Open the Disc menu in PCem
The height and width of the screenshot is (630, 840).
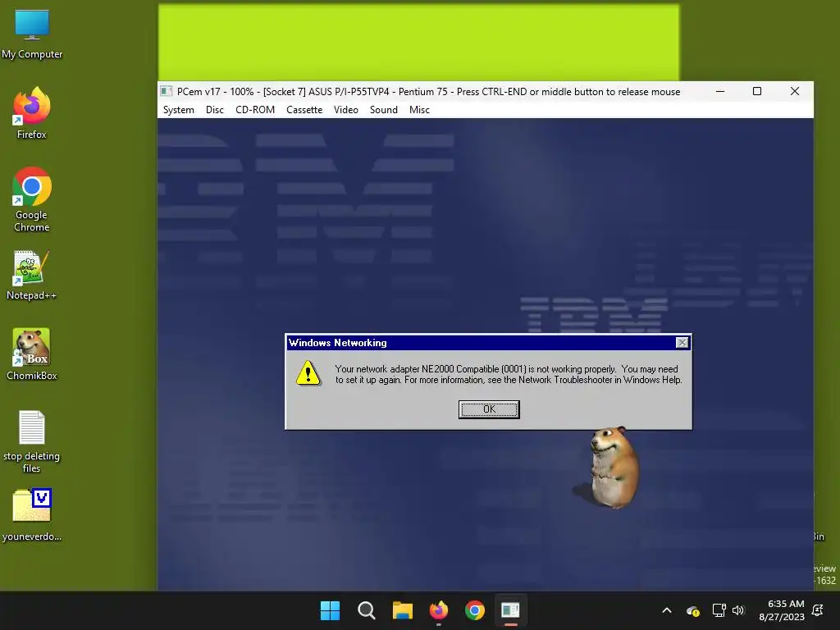(x=214, y=110)
